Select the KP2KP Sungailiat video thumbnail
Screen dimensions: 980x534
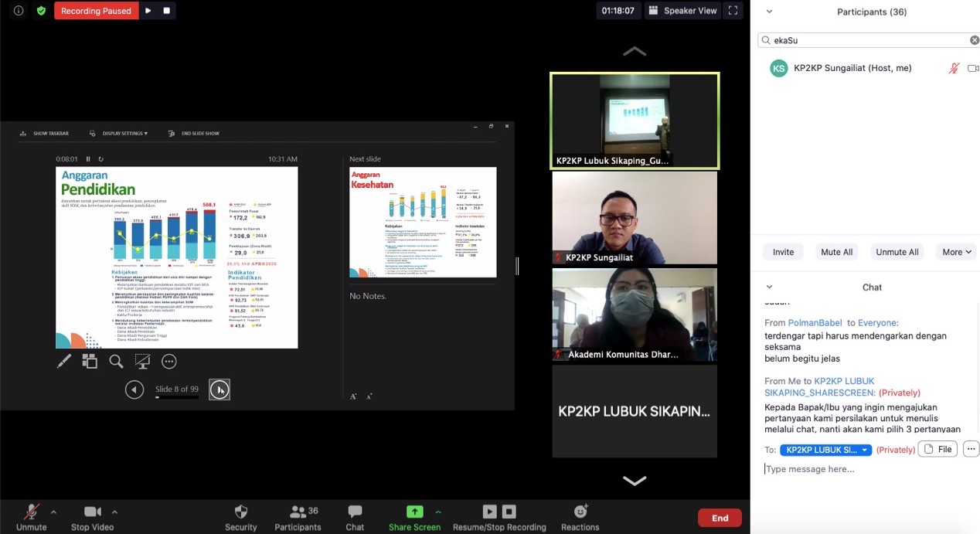[635, 218]
